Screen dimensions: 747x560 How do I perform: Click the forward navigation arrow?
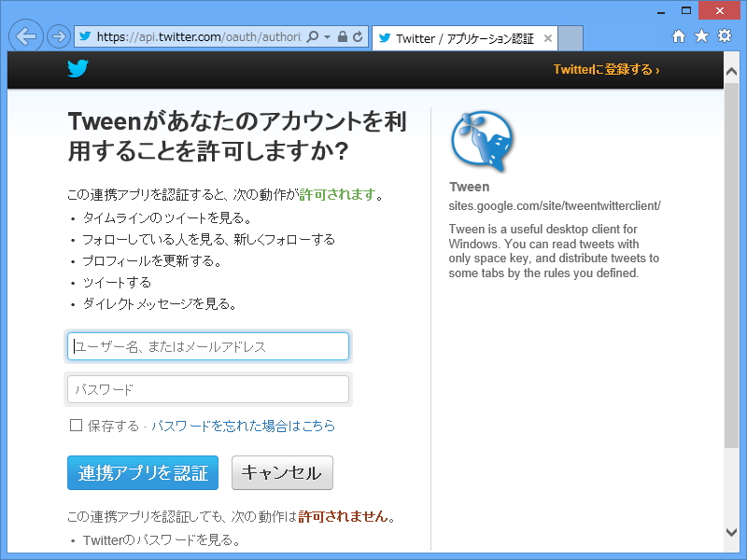[x=56, y=35]
